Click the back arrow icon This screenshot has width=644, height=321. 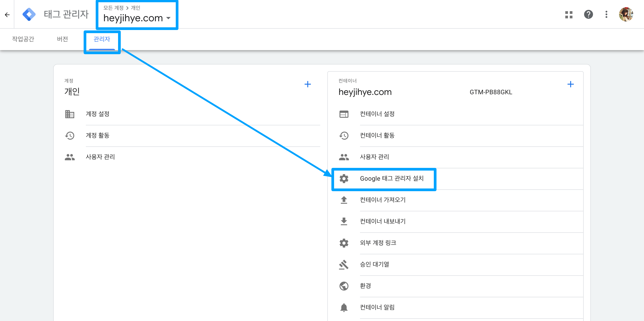point(7,15)
